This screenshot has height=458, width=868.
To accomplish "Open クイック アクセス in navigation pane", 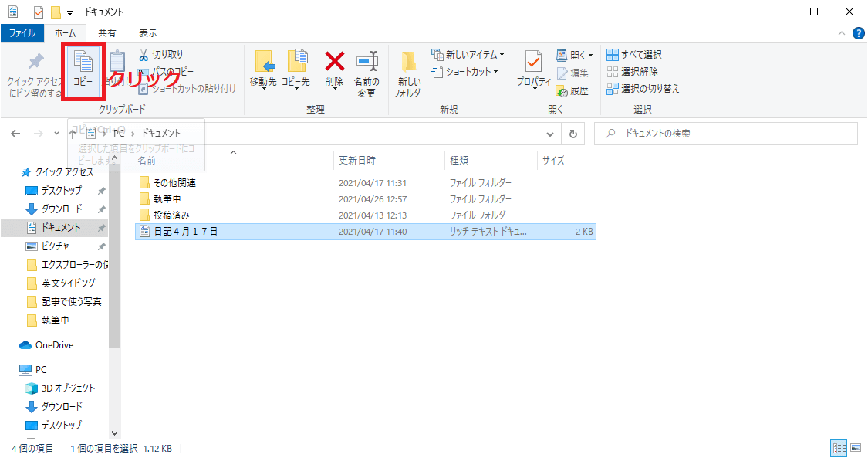I will [58, 172].
